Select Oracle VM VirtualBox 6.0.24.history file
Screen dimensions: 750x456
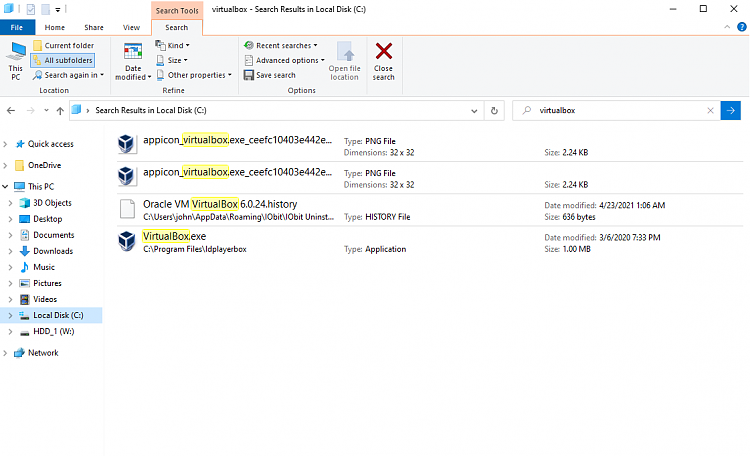(x=430, y=210)
